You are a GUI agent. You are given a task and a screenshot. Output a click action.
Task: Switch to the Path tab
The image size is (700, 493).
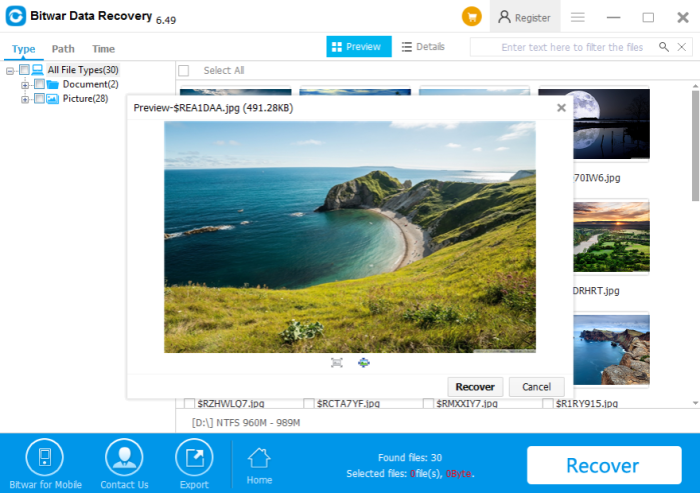[63, 49]
